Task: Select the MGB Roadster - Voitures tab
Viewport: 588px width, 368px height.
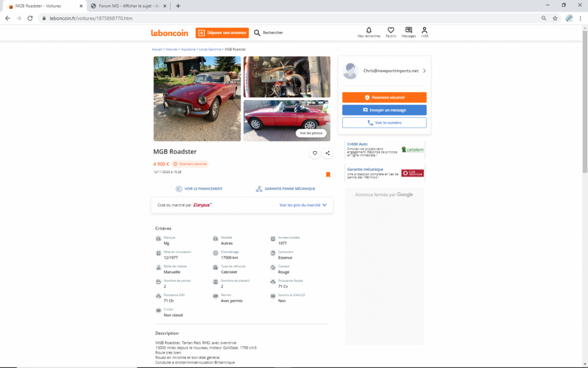Action: click(44, 6)
